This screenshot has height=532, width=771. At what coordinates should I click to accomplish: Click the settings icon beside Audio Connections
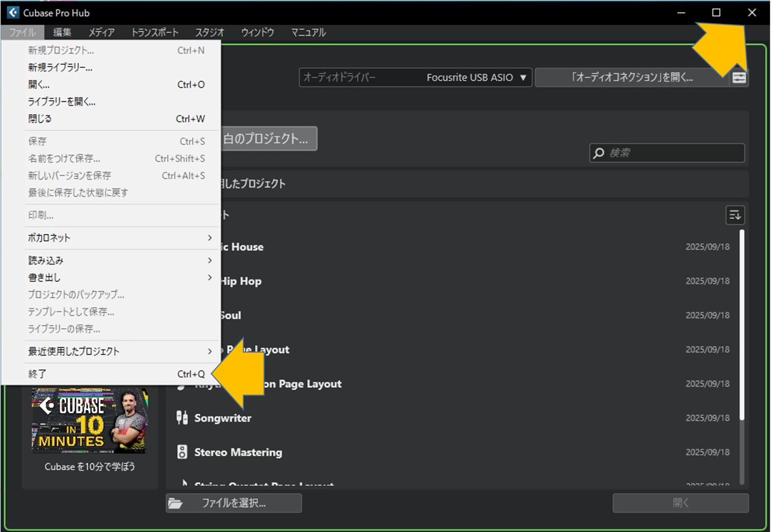coord(739,78)
